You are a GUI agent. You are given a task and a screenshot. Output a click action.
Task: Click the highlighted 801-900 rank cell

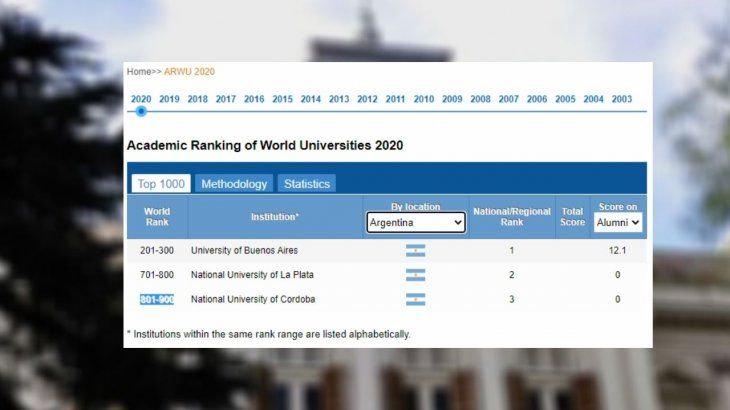(x=156, y=299)
